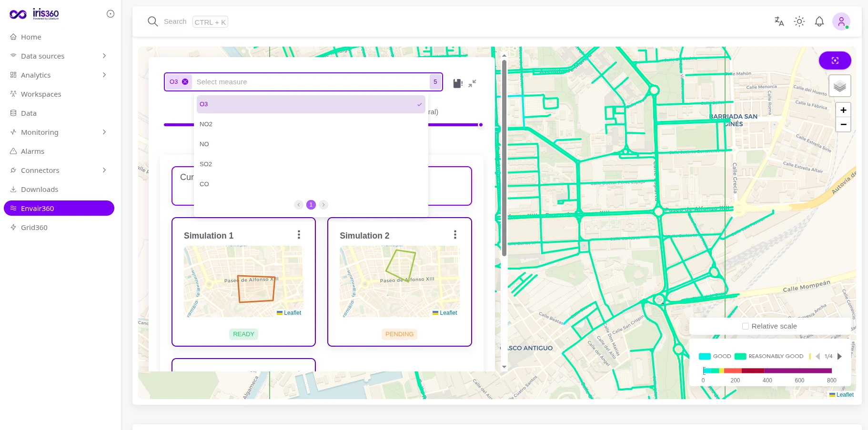Open the user profile avatar
868x430 pixels.
(x=841, y=21)
